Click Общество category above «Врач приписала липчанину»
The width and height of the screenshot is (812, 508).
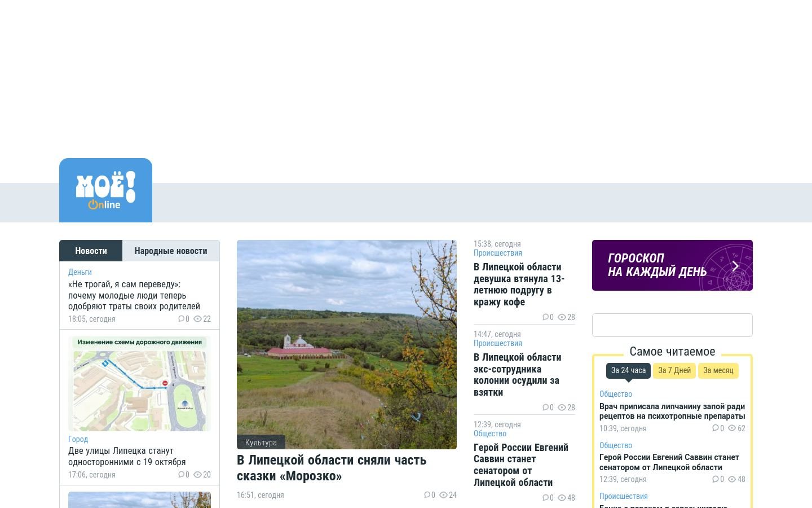coord(616,394)
